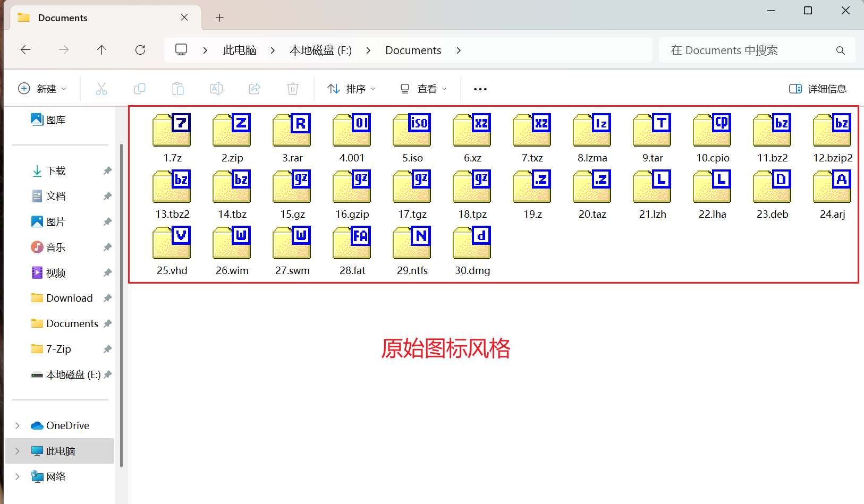Screen dimensions: 864x504
Task: Open the 排序 (Sort) dropdown
Action: coord(352,89)
